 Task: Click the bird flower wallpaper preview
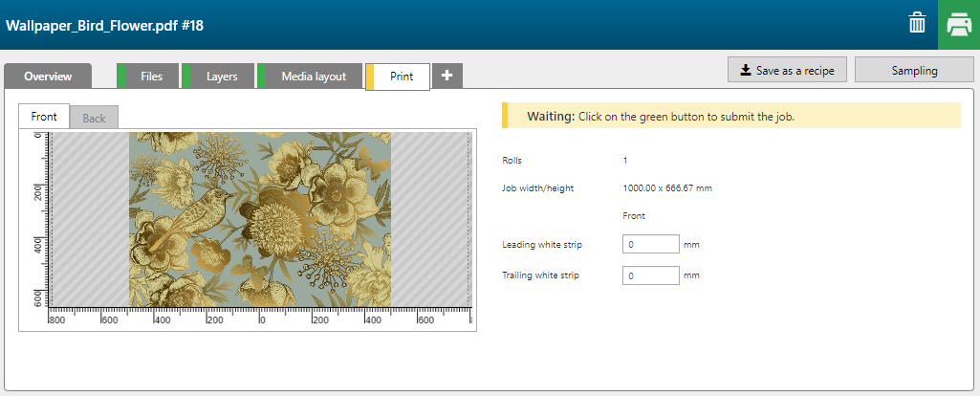[x=260, y=219]
